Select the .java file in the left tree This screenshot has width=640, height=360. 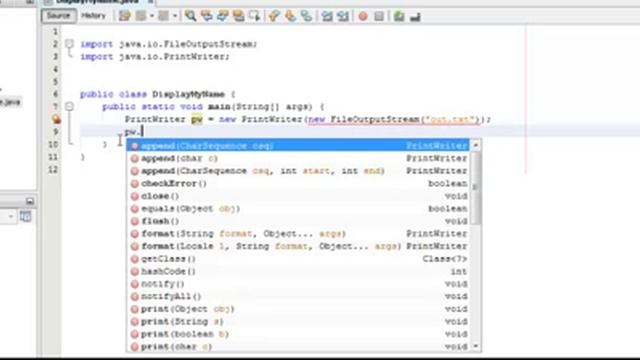(10, 102)
